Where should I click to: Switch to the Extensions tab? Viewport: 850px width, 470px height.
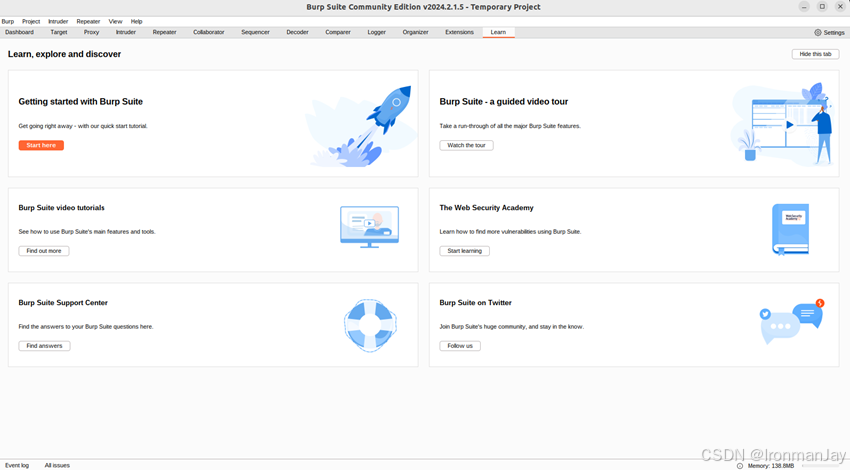coord(460,33)
